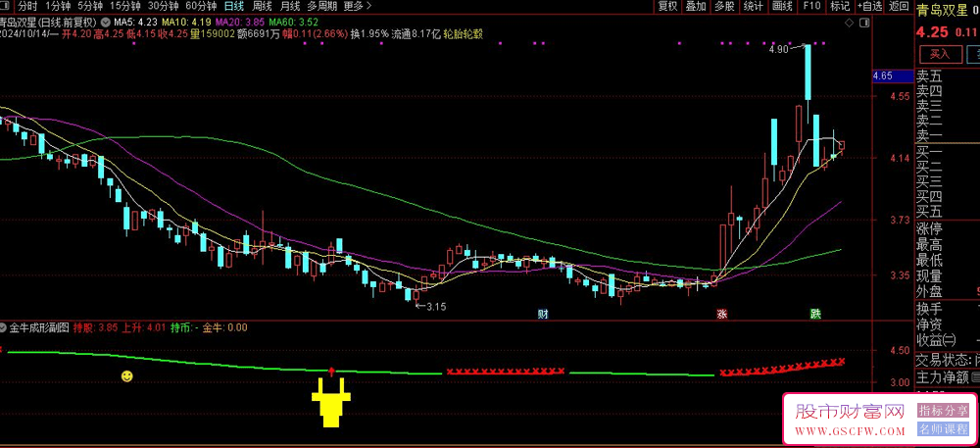
Task: Click the 返回 back button
Action: [899, 6]
